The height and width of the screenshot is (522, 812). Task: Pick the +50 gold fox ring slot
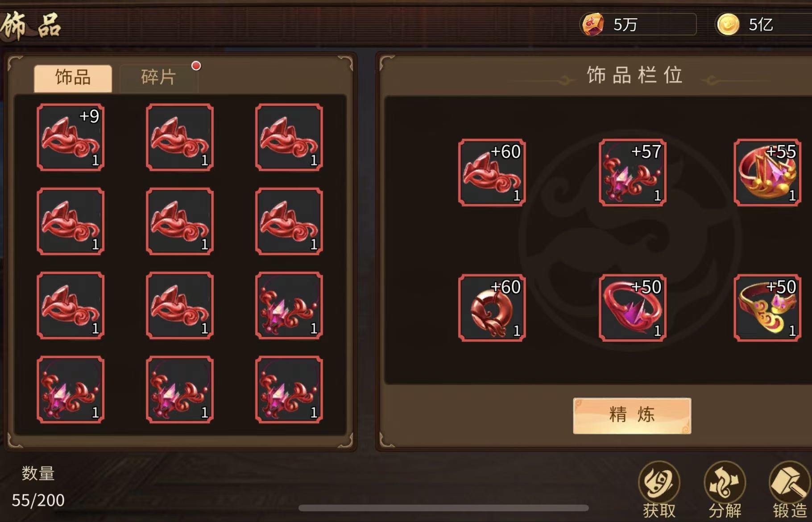[x=767, y=308]
